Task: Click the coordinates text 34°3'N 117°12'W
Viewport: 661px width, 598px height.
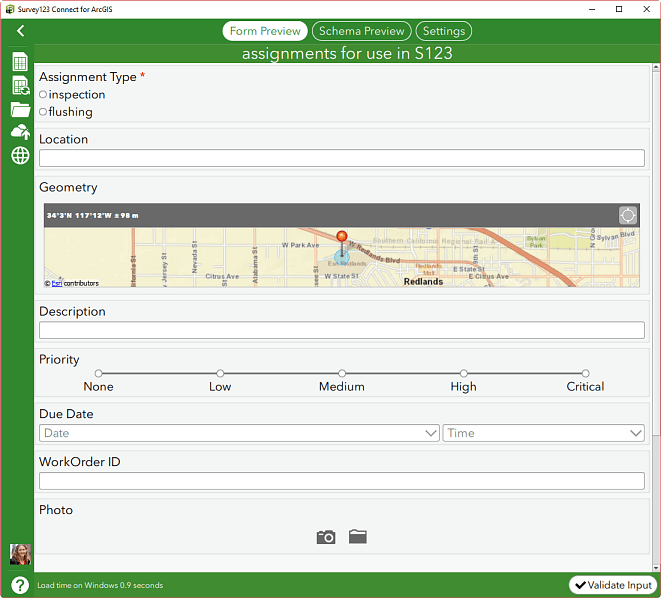Action: pos(79,215)
